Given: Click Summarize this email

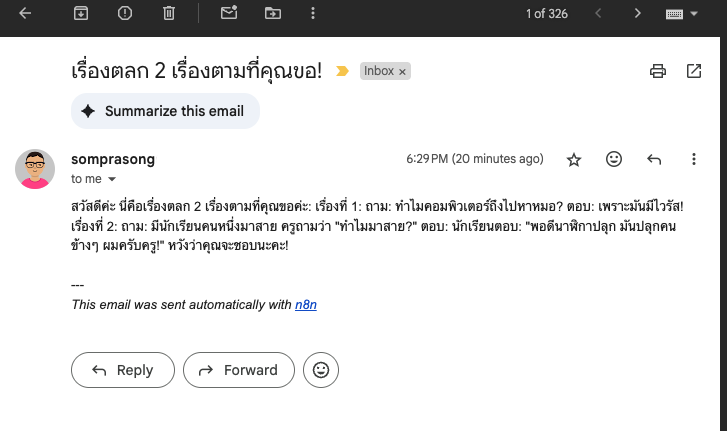Looking at the screenshot, I should (166, 111).
